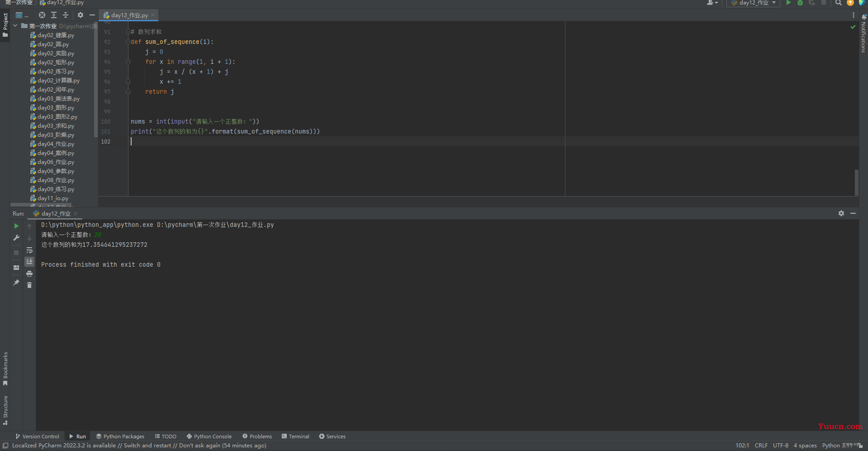This screenshot has width=868, height=451.
Task: Open file encoding UTF-8 selector
Action: 781,446
